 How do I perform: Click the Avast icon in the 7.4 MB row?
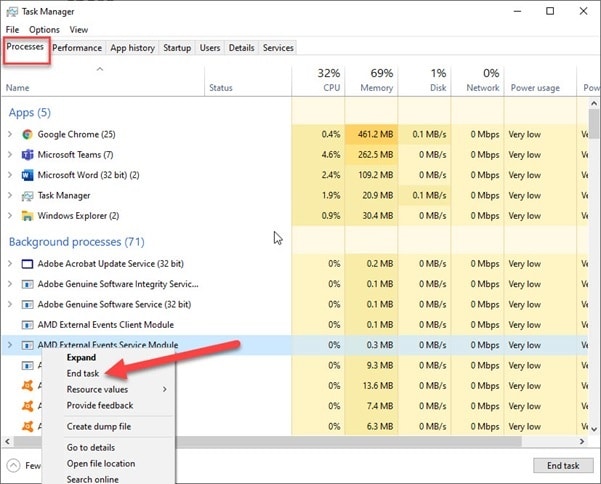pos(27,406)
